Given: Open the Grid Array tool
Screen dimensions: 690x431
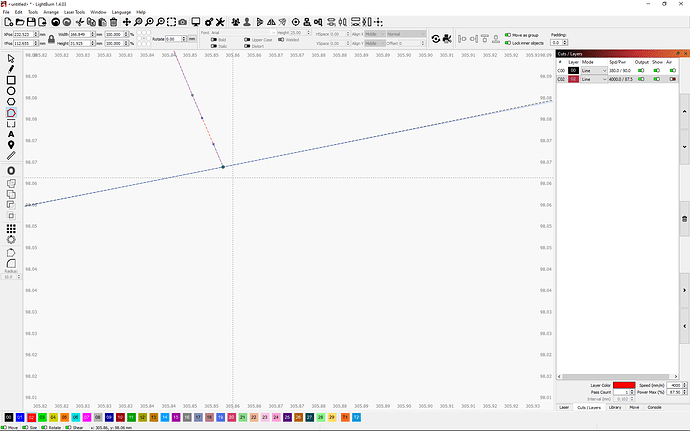Looking at the screenshot, I should pyautogui.click(x=11, y=228).
